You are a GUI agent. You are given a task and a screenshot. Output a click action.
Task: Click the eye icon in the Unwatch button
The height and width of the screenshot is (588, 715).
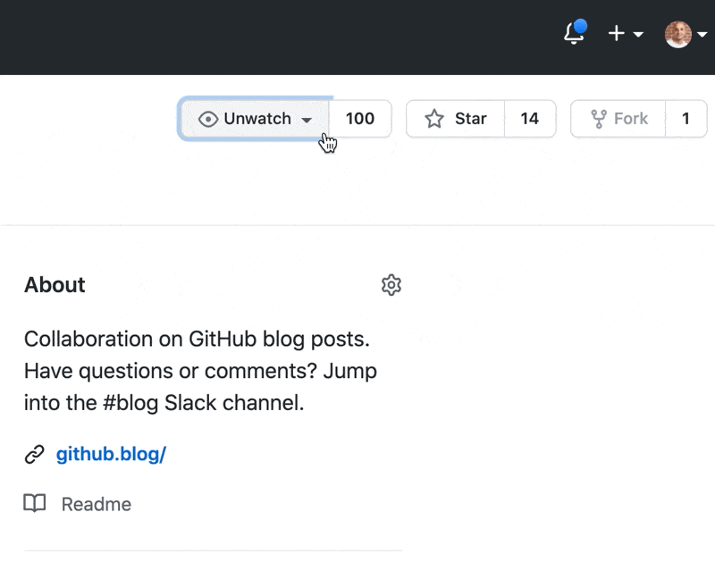[x=208, y=119]
